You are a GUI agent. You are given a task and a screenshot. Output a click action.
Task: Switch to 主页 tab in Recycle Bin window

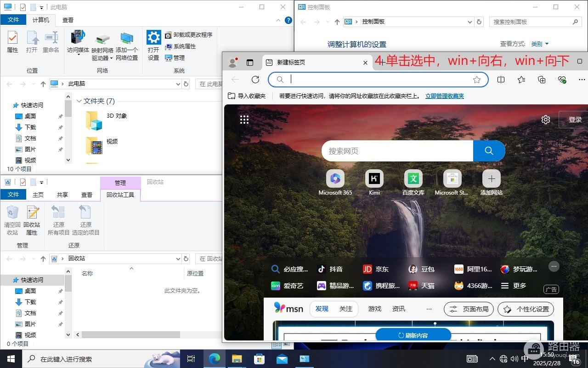coord(38,195)
